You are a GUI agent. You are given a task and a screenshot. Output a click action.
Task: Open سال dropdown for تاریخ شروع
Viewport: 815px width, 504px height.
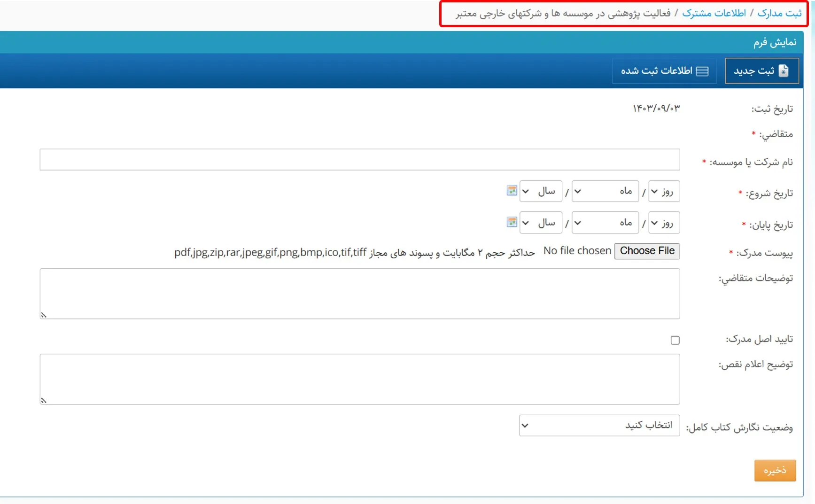[541, 191]
